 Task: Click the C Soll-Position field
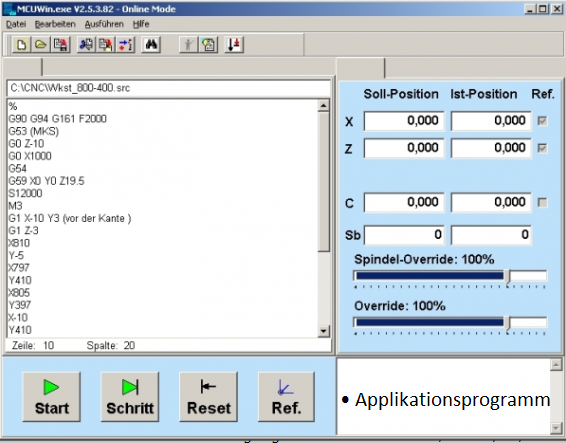[x=404, y=203]
